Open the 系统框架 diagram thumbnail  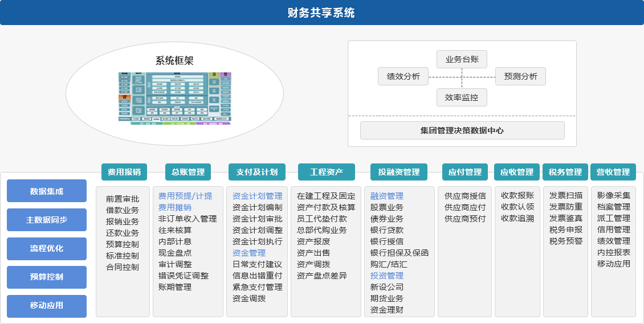[175, 97]
